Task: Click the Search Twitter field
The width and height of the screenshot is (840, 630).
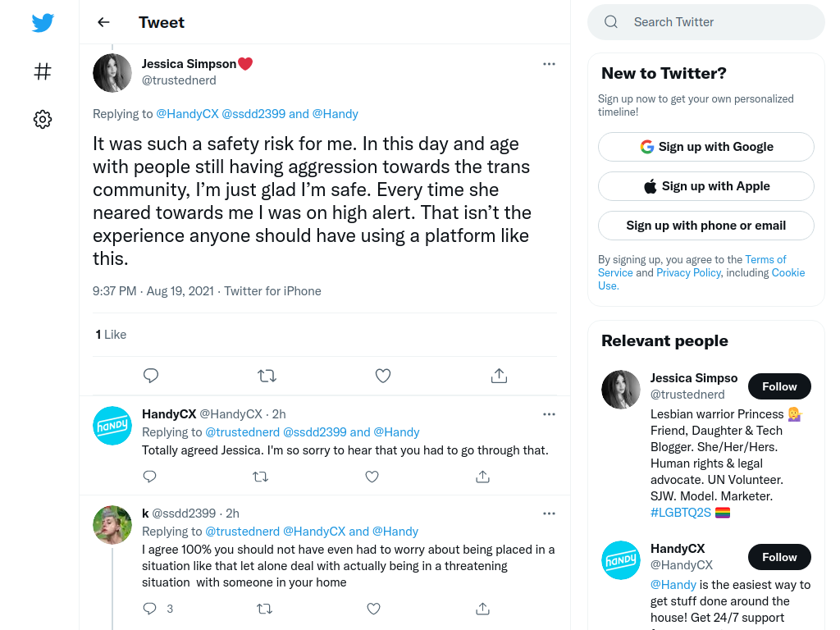Action: [x=706, y=22]
